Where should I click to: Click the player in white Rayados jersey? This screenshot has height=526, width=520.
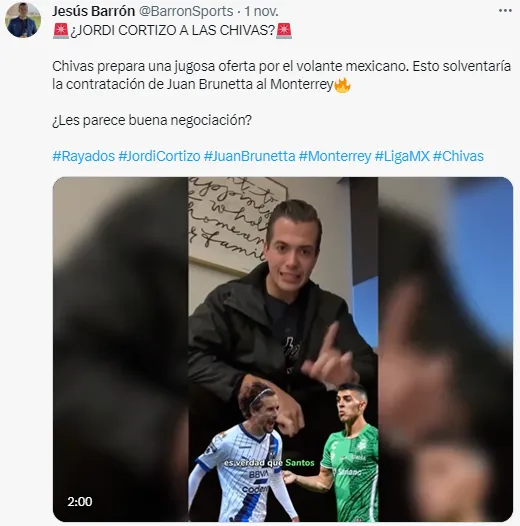point(244,453)
